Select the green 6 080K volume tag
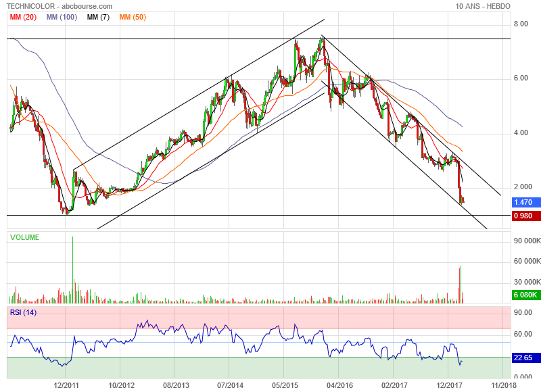The width and height of the screenshot is (541, 392). 523,295
